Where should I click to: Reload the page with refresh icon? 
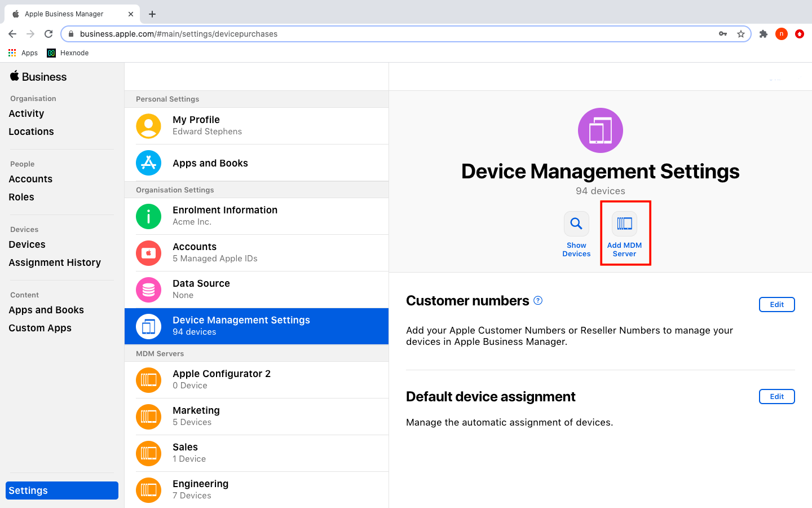(x=48, y=34)
